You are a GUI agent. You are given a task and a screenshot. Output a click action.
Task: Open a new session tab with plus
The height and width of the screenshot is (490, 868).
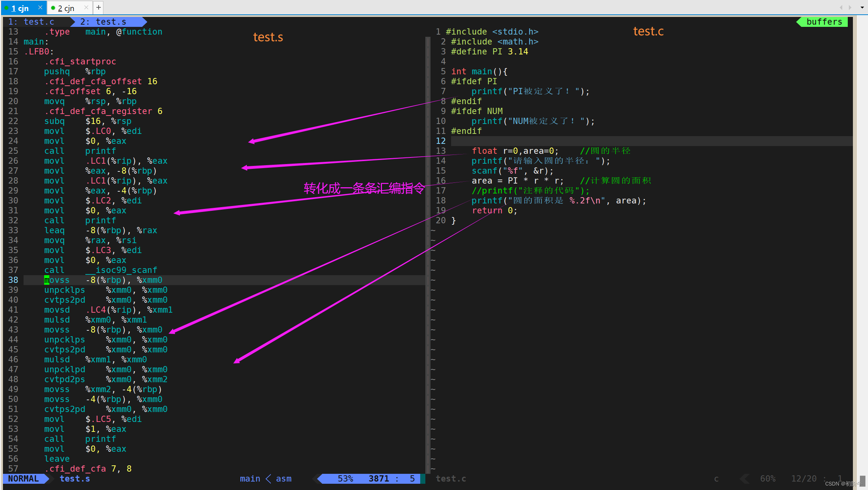99,7
